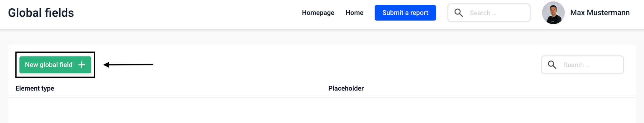
Task: Focus the header Search input field
Action: (489, 13)
